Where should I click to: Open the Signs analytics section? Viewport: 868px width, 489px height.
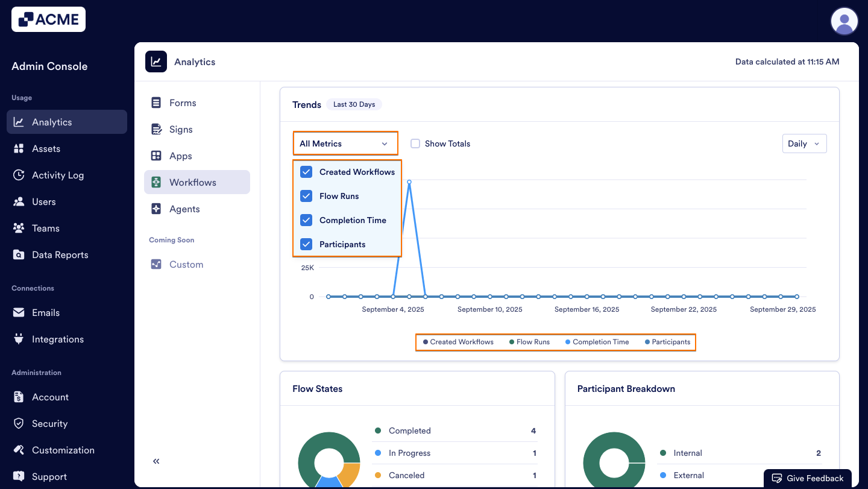coord(156,129)
